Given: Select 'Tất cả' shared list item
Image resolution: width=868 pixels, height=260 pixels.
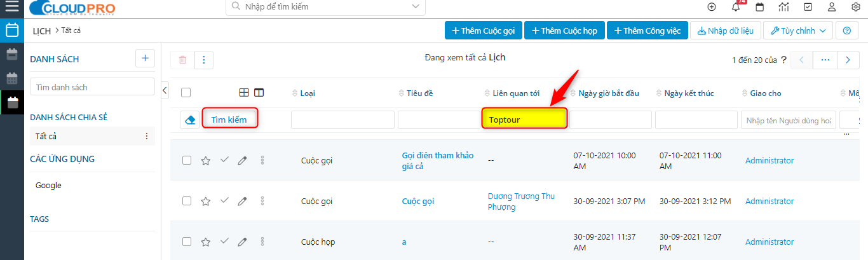Looking at the screenshot, I should coord(47,136).
